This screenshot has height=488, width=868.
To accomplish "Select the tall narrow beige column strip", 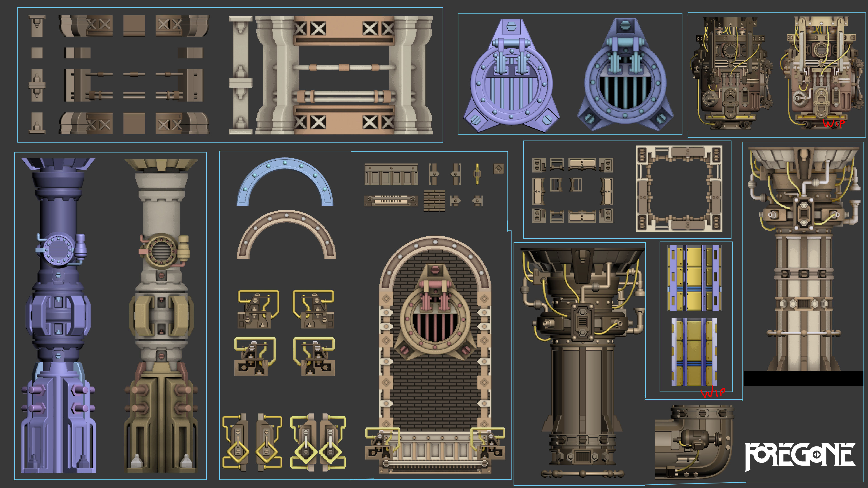I will 241,75.
